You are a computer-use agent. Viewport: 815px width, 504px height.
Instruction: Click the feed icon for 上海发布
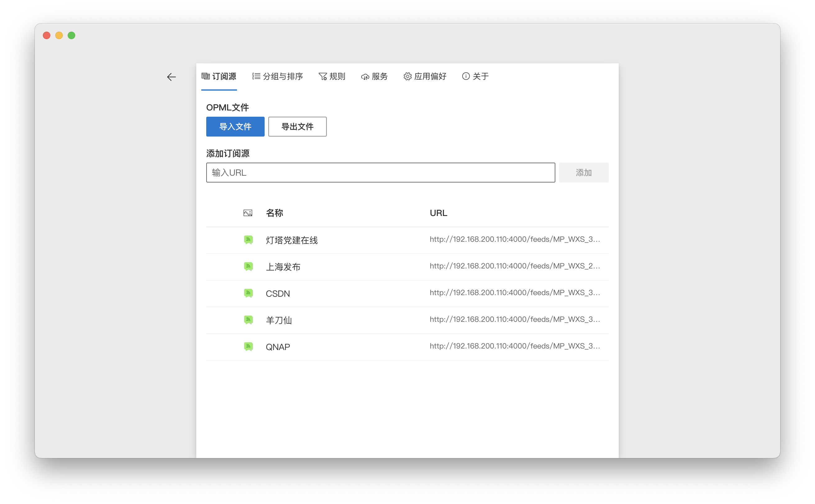(248, 267)
